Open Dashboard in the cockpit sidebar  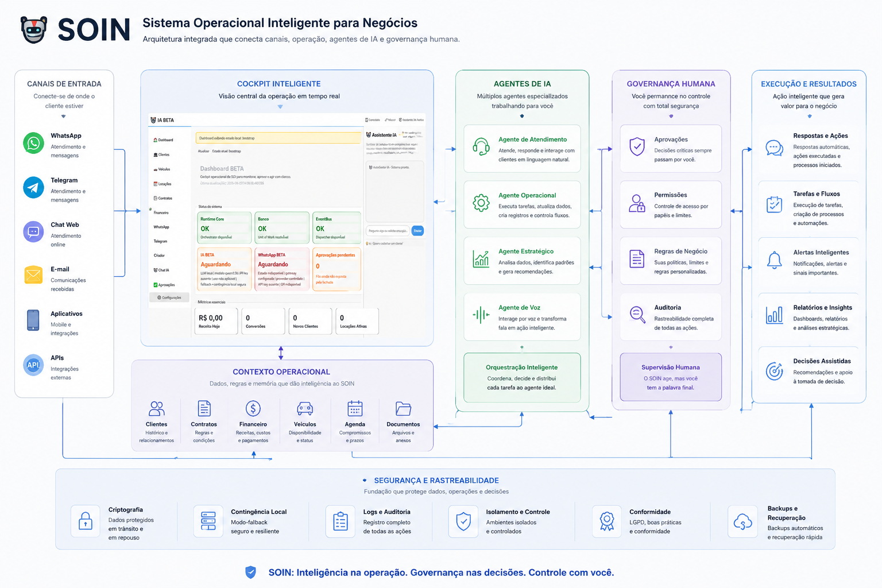click(x=163, y=140)
